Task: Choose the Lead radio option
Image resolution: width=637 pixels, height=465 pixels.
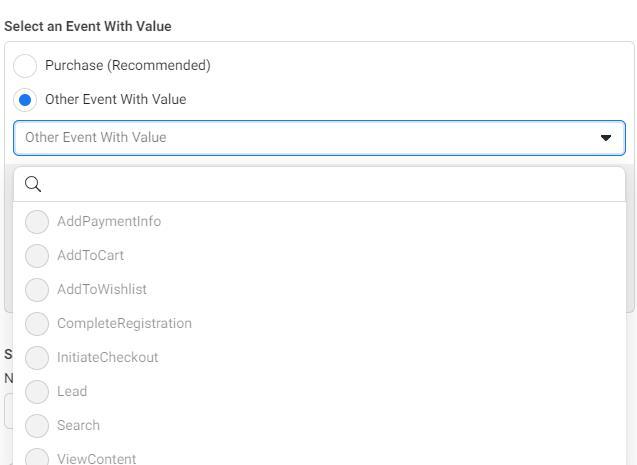Action: coord(37,392)
